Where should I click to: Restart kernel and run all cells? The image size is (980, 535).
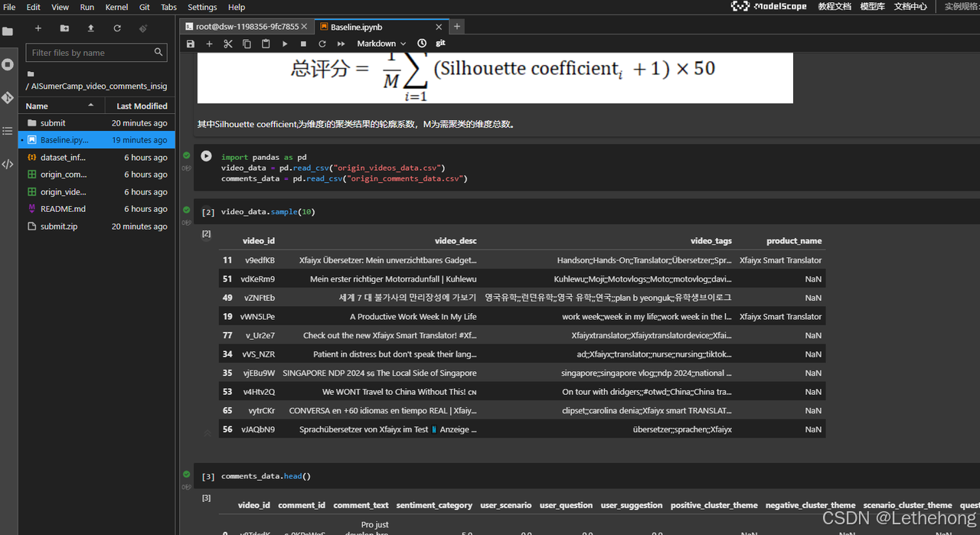pyautogui.click(x=341, y=44)
